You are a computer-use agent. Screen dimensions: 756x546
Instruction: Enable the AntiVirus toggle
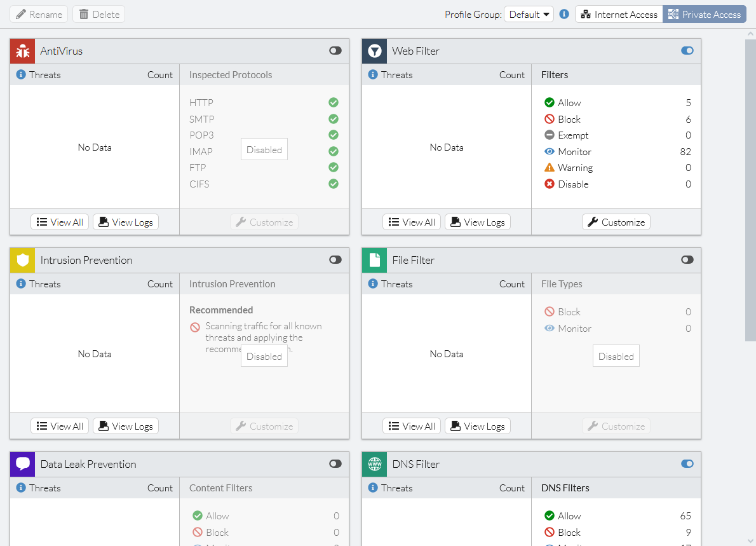coord(335,50)
